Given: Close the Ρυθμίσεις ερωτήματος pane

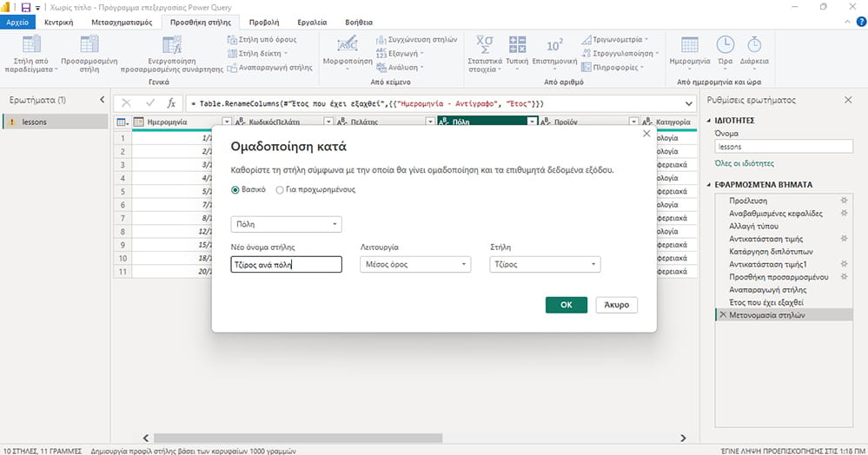Looking at the screenshot, I should (848, 100).
